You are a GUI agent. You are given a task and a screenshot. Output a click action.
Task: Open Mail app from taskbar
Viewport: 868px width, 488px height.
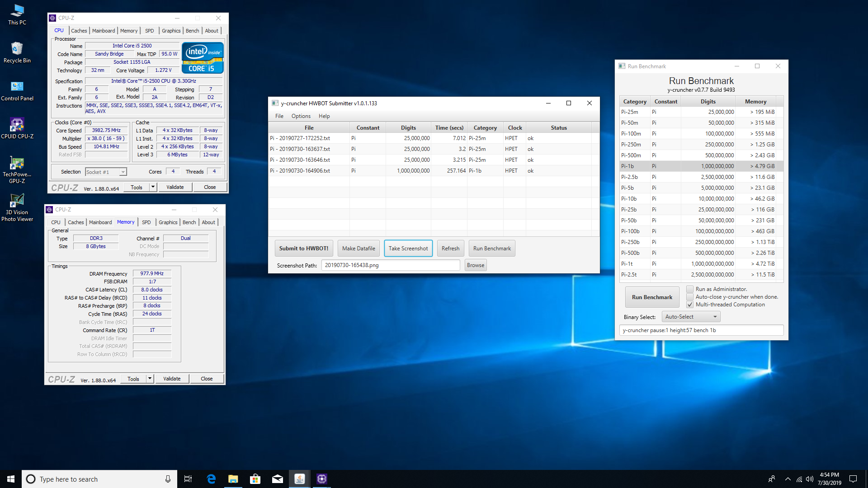click(277, 479)
